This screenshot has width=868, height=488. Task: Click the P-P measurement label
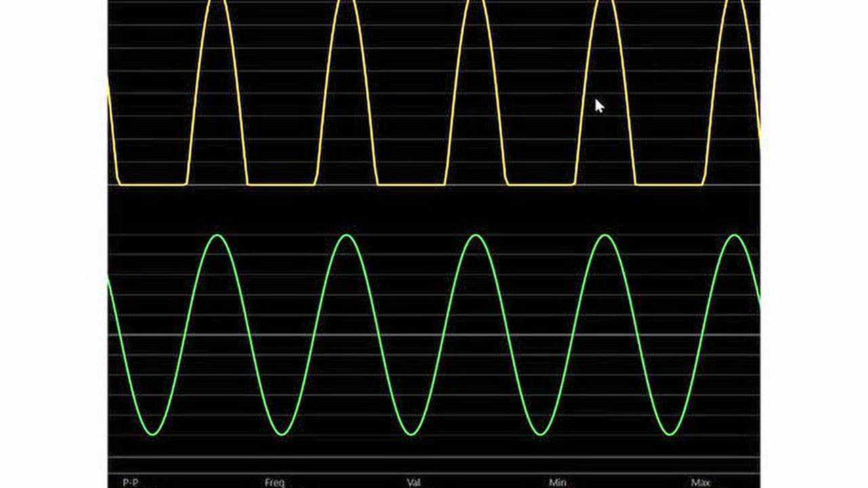(x=131, y=482)
